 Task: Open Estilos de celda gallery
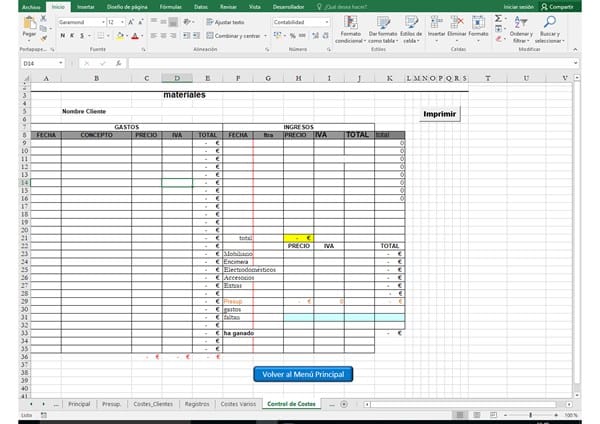pyautogui.click(x=411, y=29)
